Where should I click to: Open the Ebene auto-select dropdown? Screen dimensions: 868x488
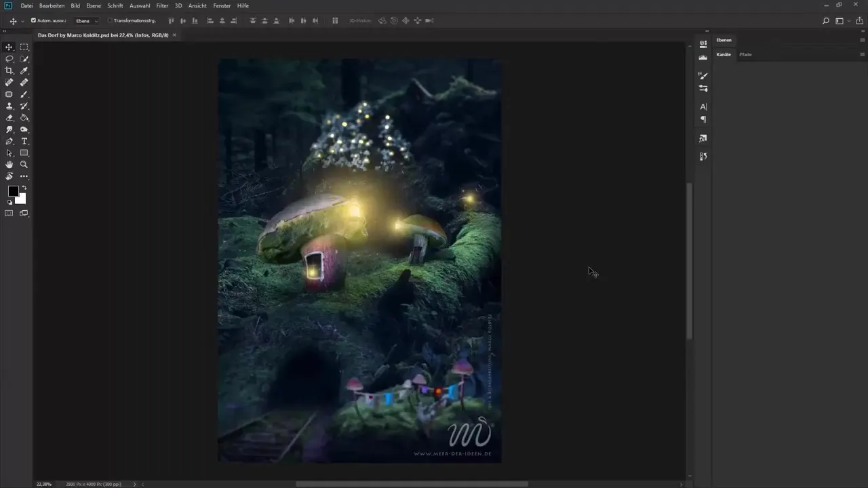coord(87,21)
